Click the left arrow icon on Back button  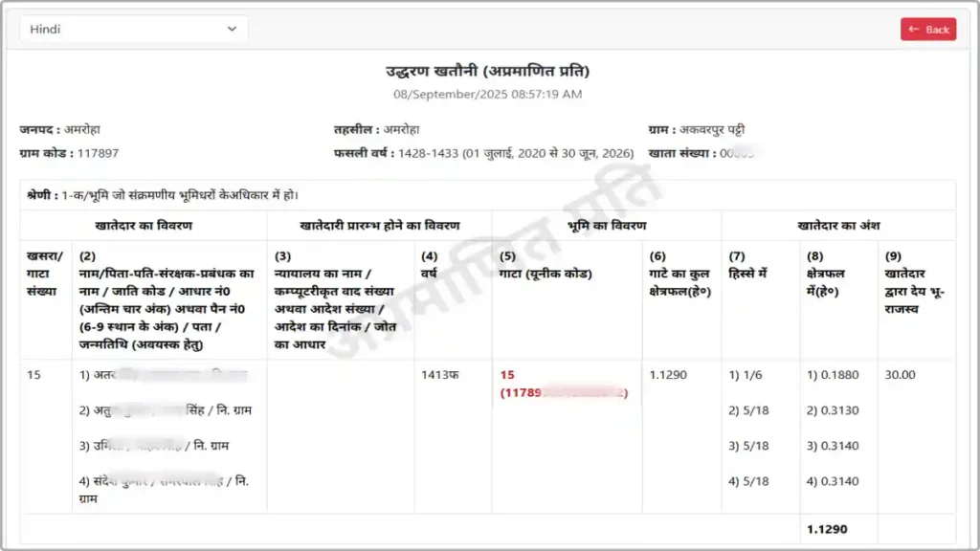[911, 29]
